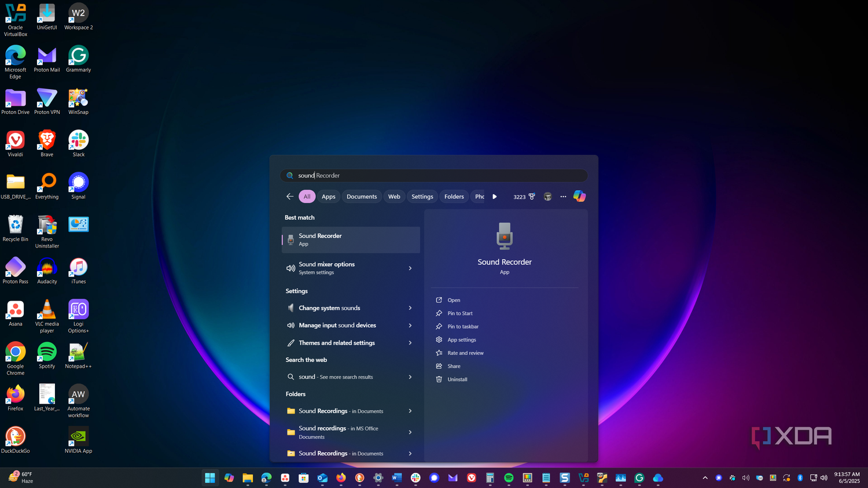The width and height of the screenshot is (868, 488).
Task: Open the Copilot icon in search panel
Action: (x=579, y=197)
